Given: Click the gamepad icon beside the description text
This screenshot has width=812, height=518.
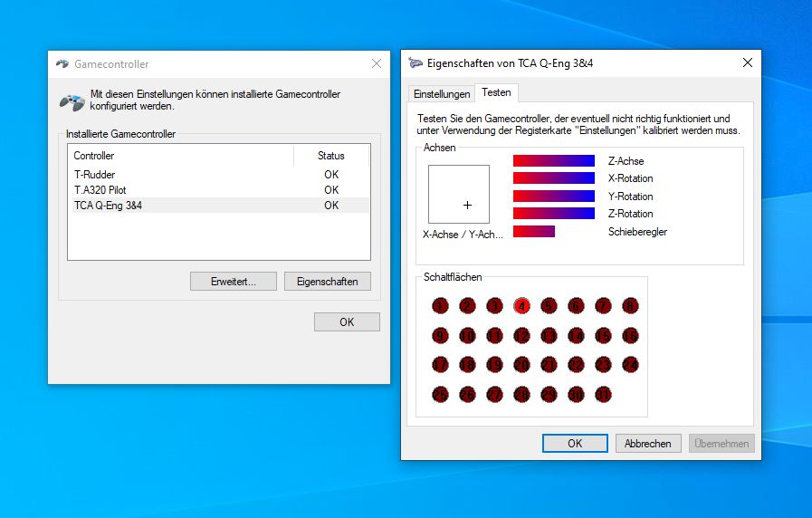Looking at the screenshot, I should coord(72,101).
